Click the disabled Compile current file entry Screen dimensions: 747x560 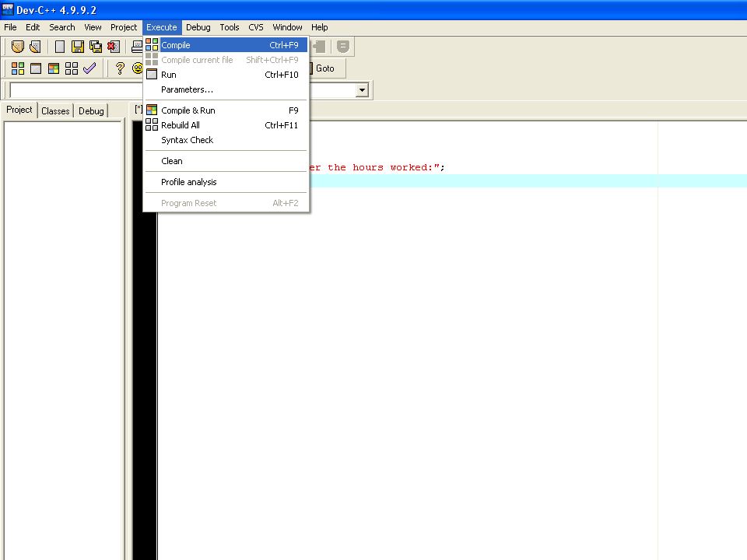pyautogui.click(x=226, y=60)
